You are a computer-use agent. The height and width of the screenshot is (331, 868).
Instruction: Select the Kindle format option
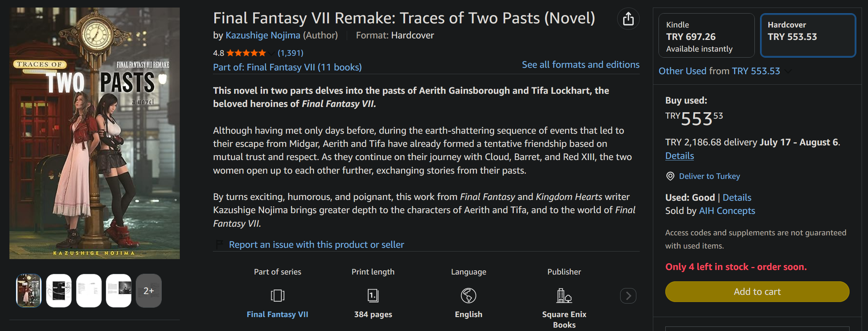click(x=706, y=35)
